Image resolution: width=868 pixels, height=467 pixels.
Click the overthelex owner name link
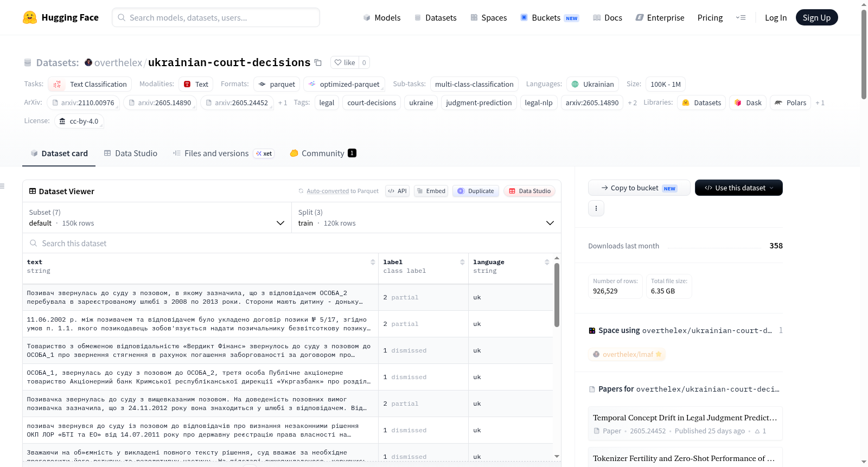coord(118,62)
